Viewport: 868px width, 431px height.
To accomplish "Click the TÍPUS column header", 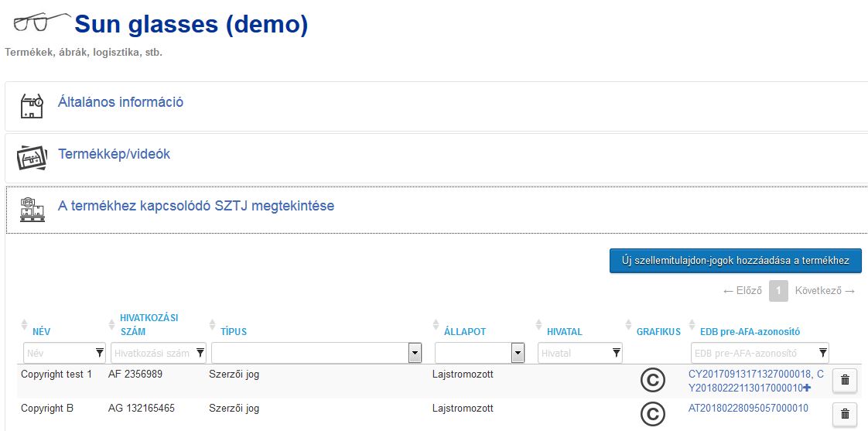I will point(234,332).
